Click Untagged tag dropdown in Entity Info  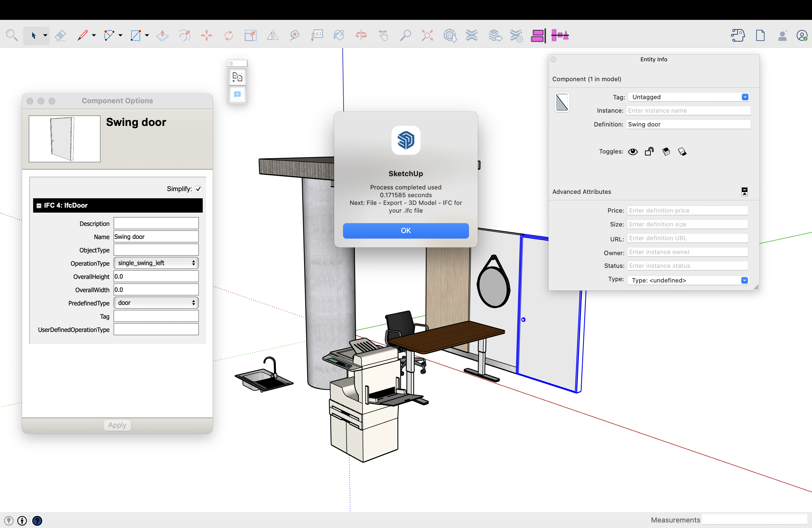coord(687,96)
